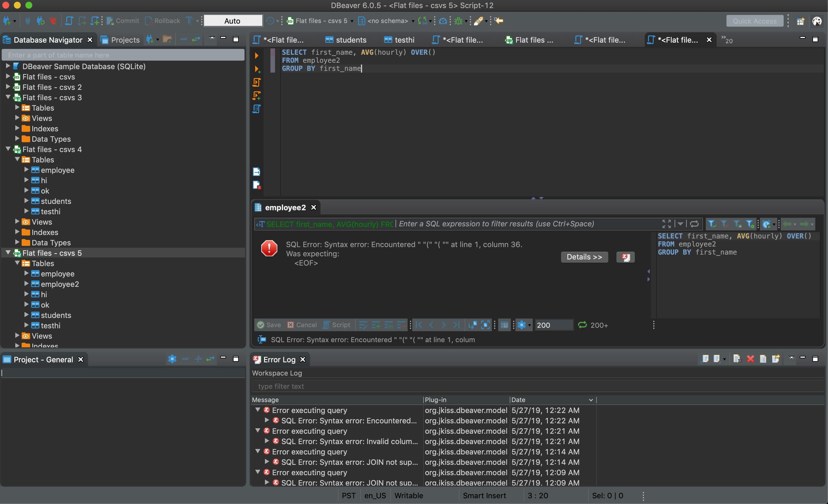Click the clear log red X icon
The image size is (828, 504).
(750, 359)
